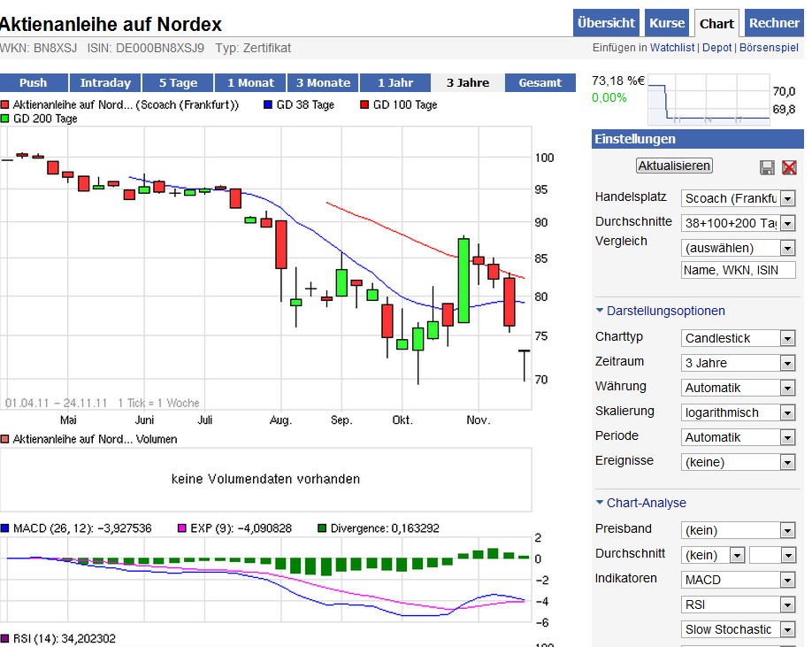The width and height of the screenshot is (812, 647).
Task: Click the red Aktienanleihe legend swatch
Action: point(5,104)
